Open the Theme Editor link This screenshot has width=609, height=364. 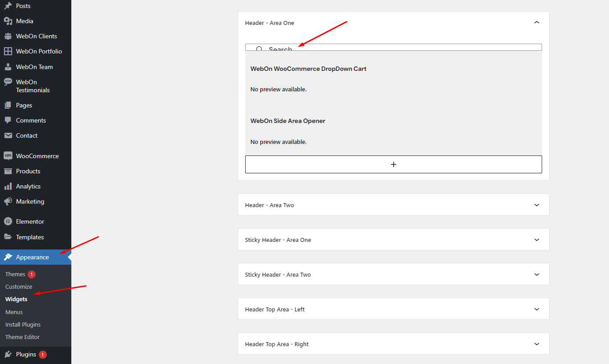click(22, 337)
